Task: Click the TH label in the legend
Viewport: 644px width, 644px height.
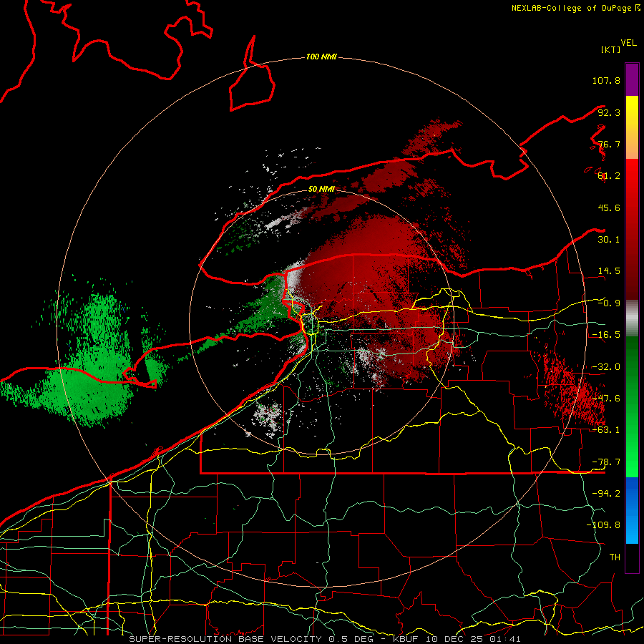Action: pos(615,557)
